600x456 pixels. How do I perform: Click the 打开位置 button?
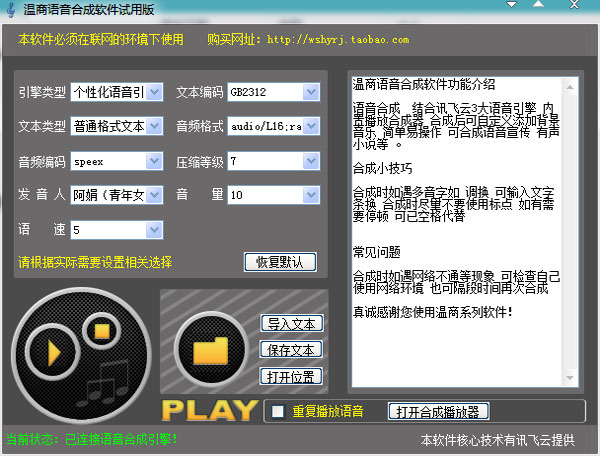click(291, 376)
